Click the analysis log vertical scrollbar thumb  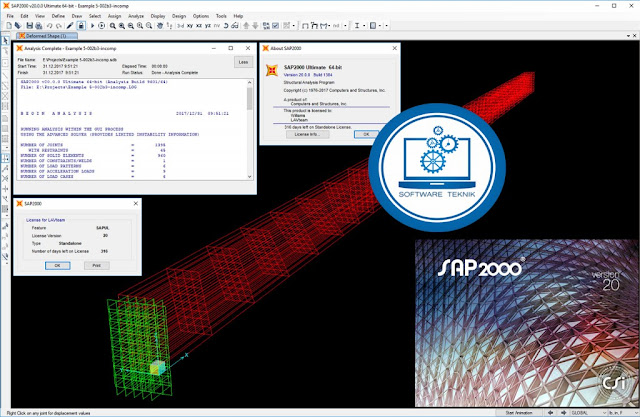249,98
